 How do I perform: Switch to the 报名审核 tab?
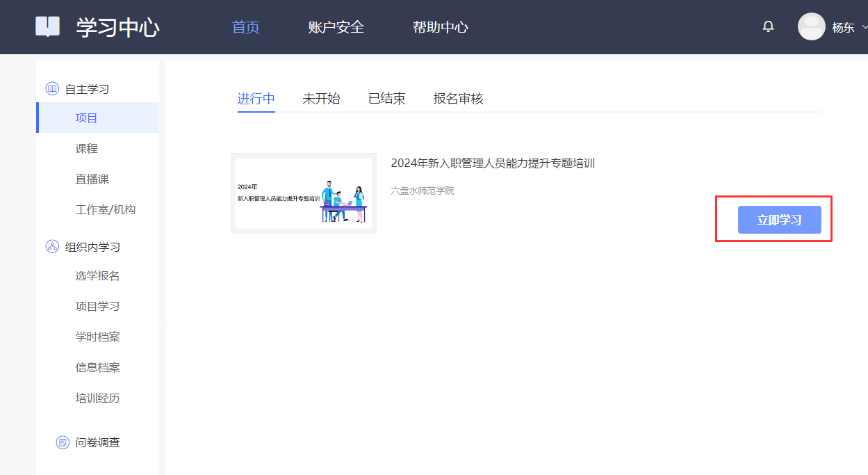[458, 99]
